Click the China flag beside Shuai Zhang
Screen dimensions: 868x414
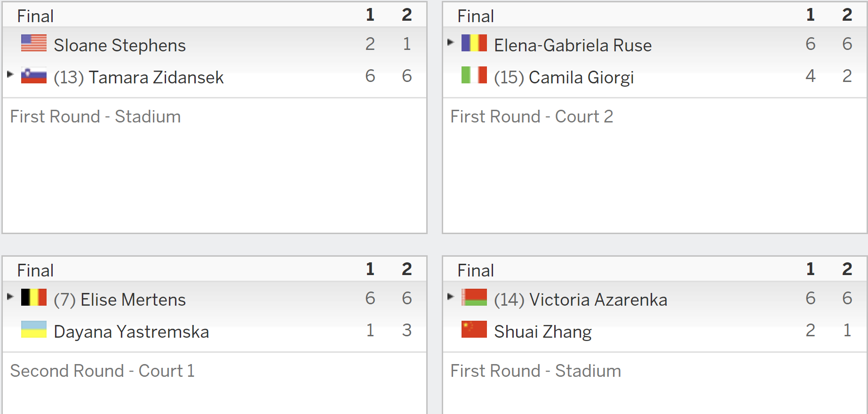coord(474,329)
